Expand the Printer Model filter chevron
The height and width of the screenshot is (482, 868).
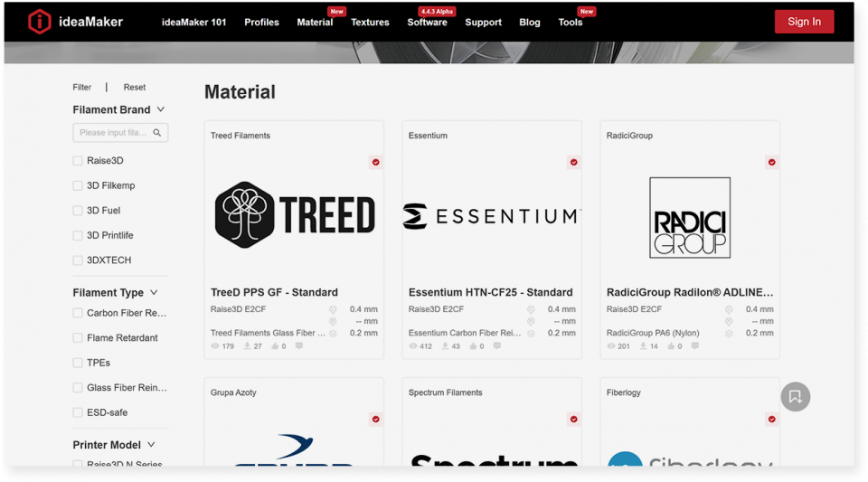tap(151, 445)
